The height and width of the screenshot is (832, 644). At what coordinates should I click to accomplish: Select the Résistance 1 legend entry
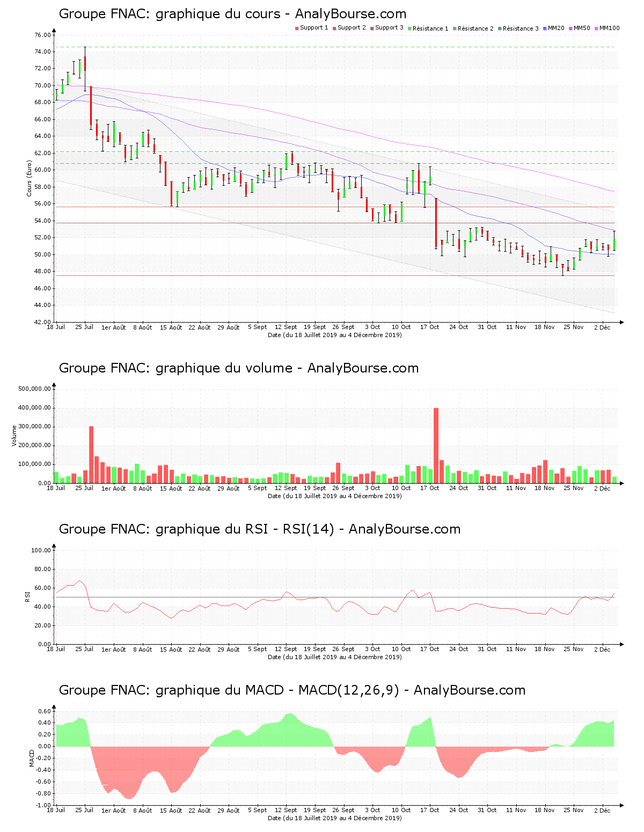428,28
